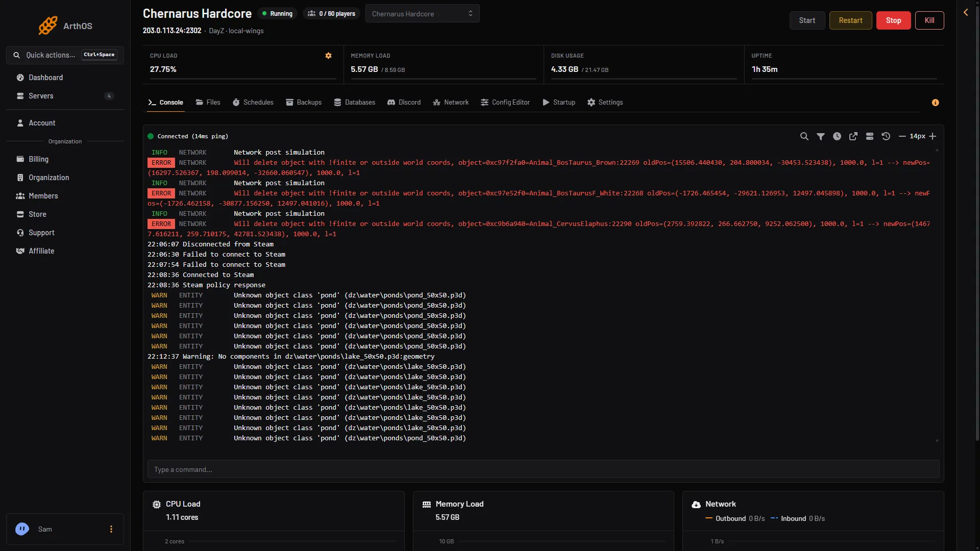Open Members in sidebar

click(65, 196)
